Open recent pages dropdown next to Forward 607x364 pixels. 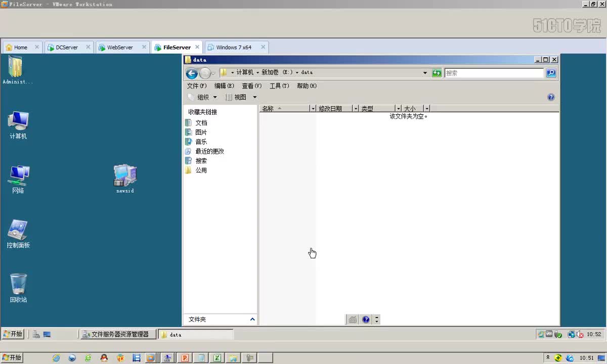point(213,73)
